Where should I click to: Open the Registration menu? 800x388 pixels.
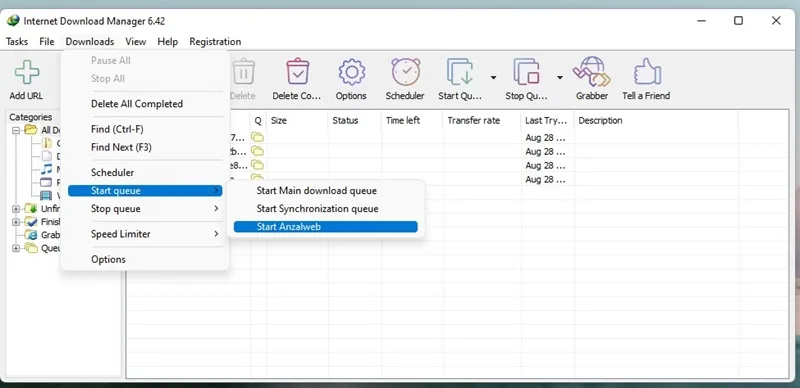215,42
